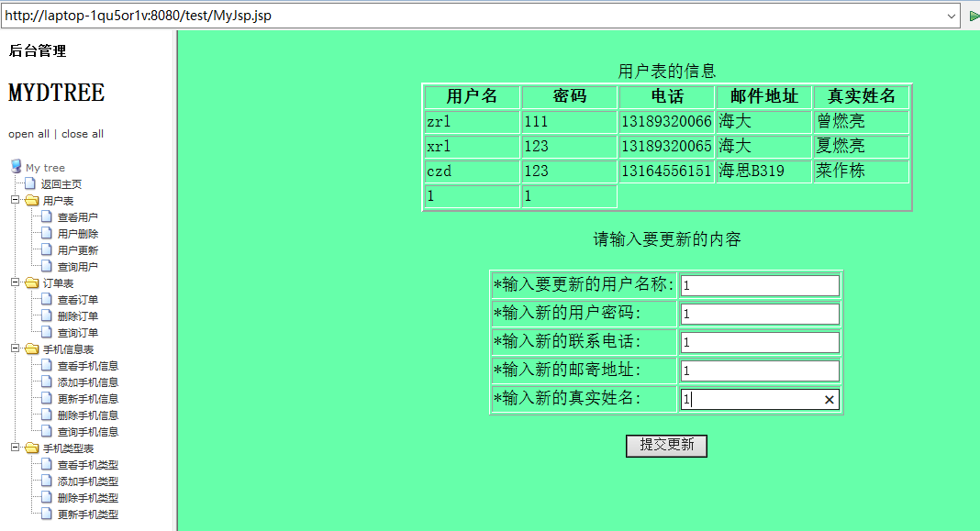Collapse the 用户表 tree node
This screenshot has height=531, width=980.
coord(15,200)
